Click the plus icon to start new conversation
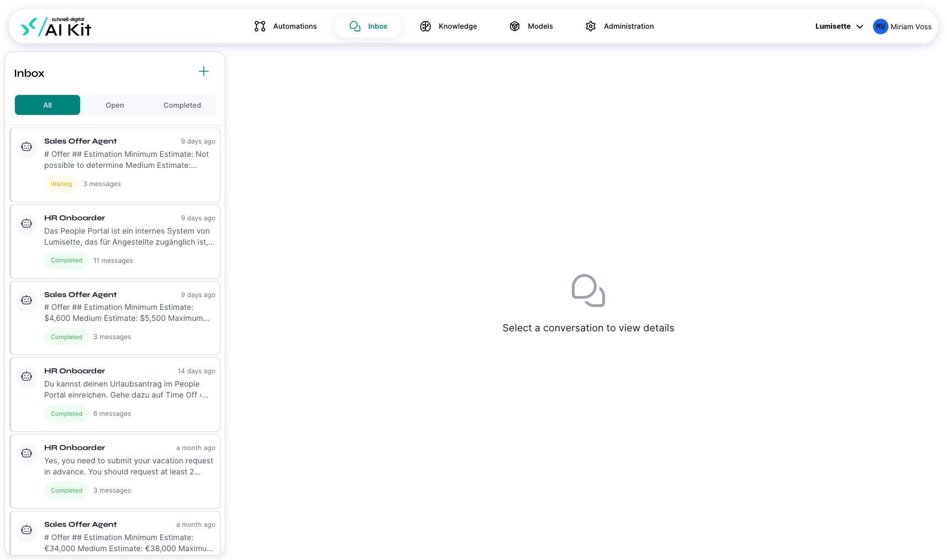The height and width of the screenshot is (560, 947). [203, 71]
